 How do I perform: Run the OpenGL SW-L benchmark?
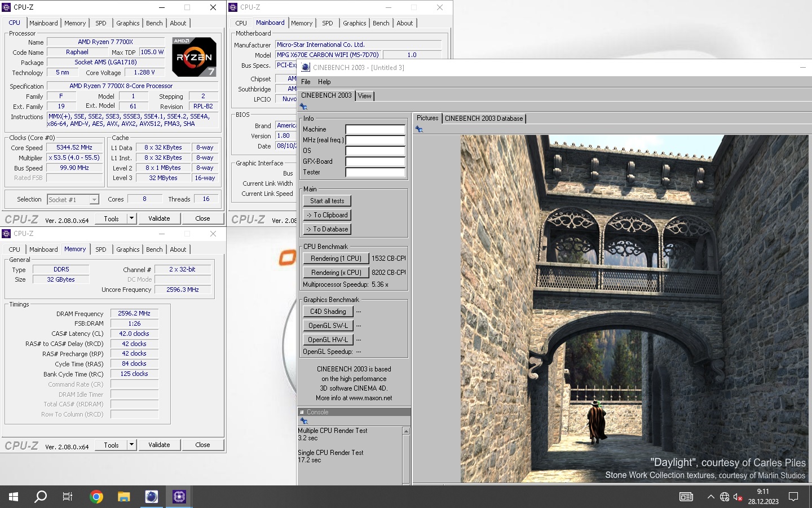pyautogui.click(x=328, y=326)
